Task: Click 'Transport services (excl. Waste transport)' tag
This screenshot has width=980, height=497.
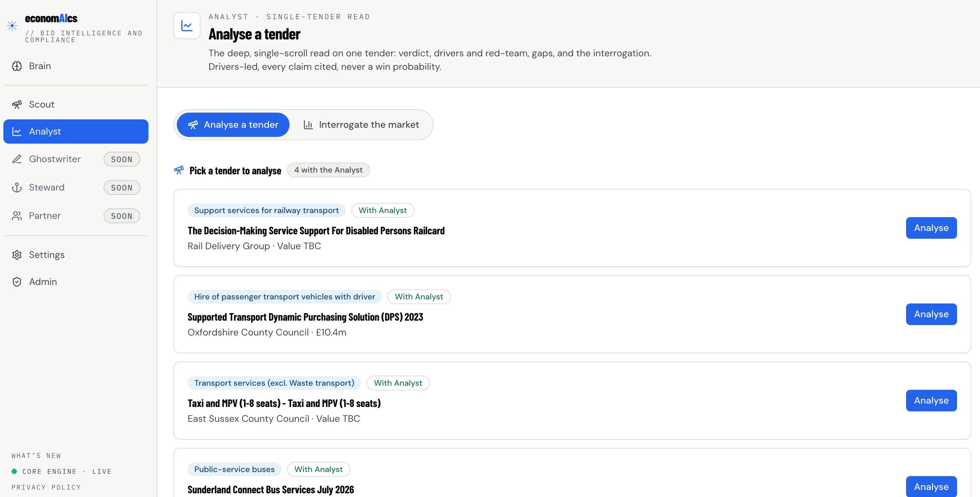Action: coord(274,383)
